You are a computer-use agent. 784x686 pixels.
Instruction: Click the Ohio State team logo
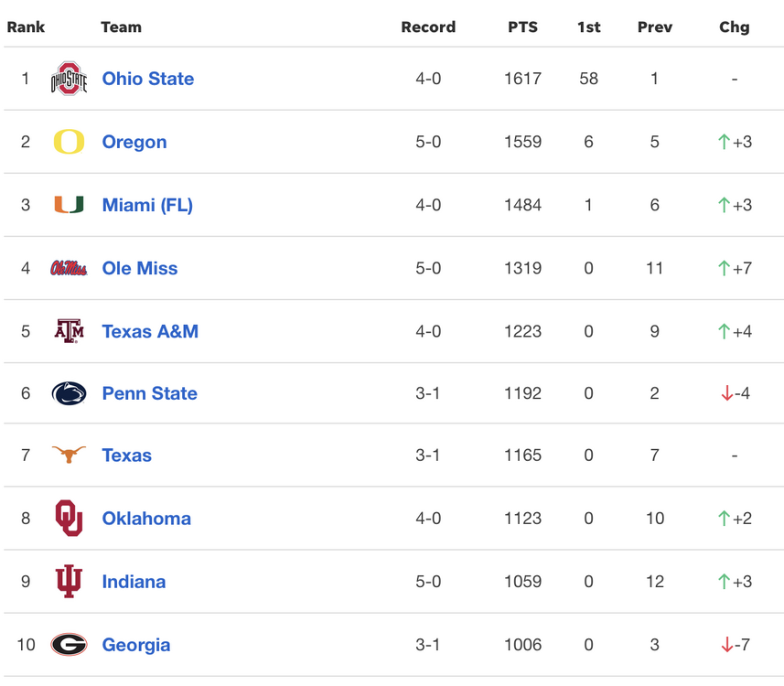coord(69,79)
